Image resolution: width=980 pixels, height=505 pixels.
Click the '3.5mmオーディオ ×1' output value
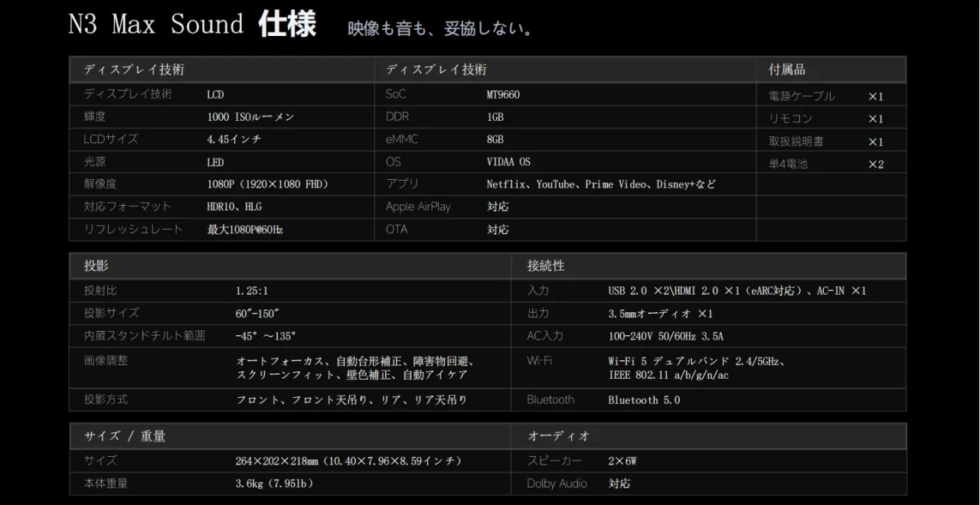tap(661, 314)
